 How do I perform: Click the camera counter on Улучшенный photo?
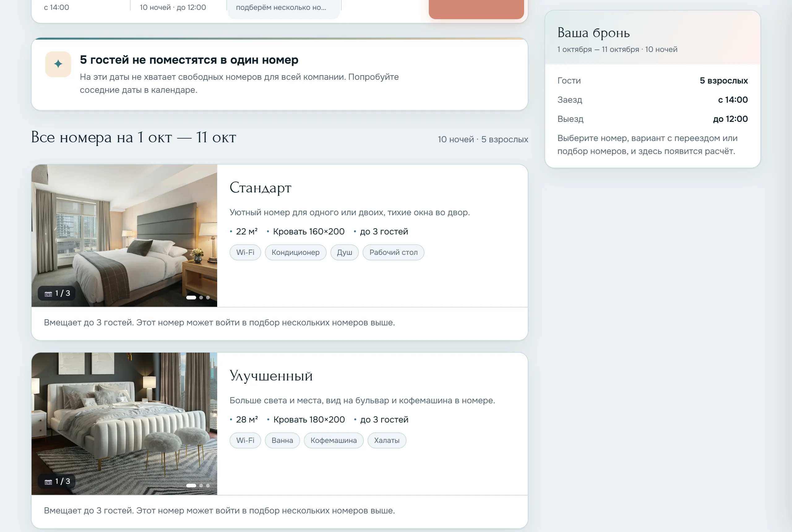tap(57, 481)
